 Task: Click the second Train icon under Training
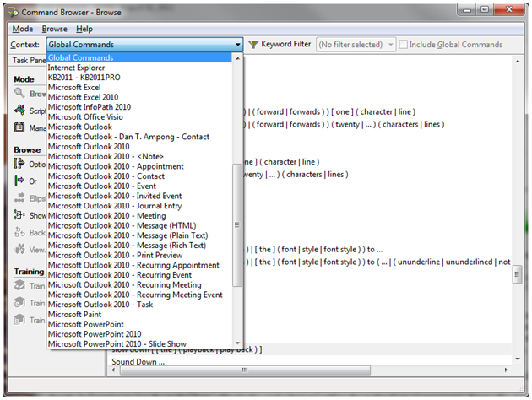[19, 302]
